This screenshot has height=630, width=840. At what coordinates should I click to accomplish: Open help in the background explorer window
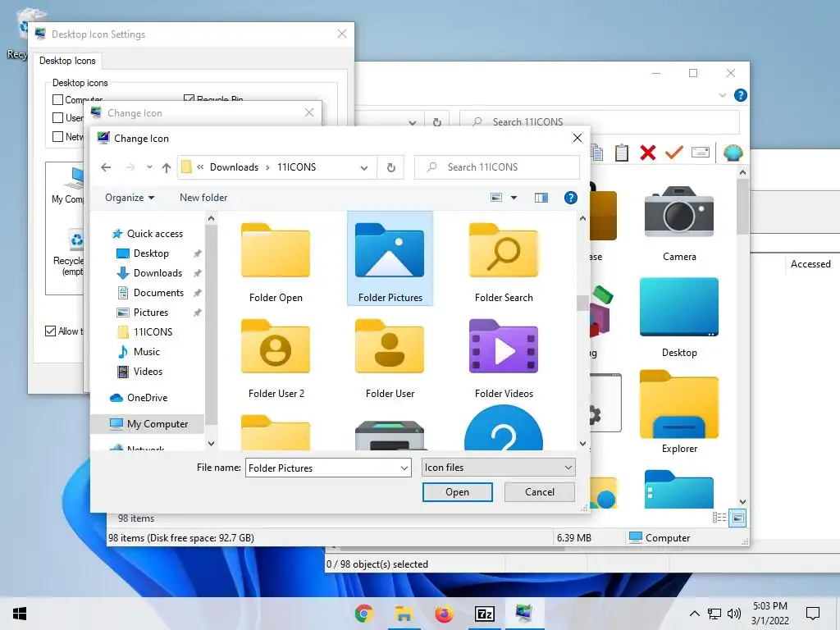741,95
